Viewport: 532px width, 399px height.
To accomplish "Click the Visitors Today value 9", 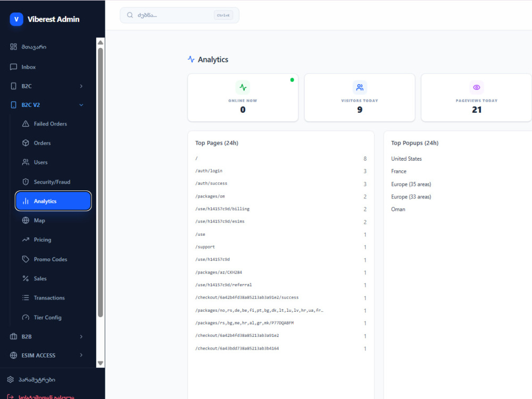I will pos(360,110).
